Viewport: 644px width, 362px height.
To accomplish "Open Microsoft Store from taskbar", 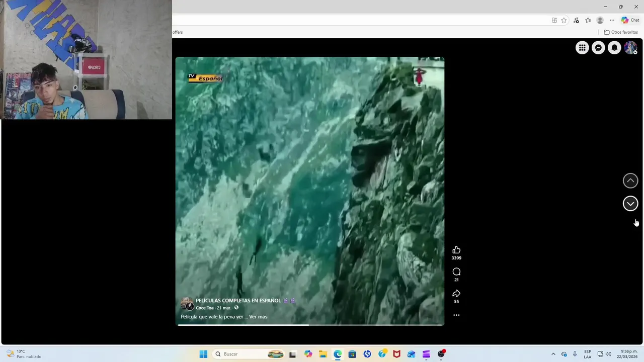I will (x=352, y=354).
